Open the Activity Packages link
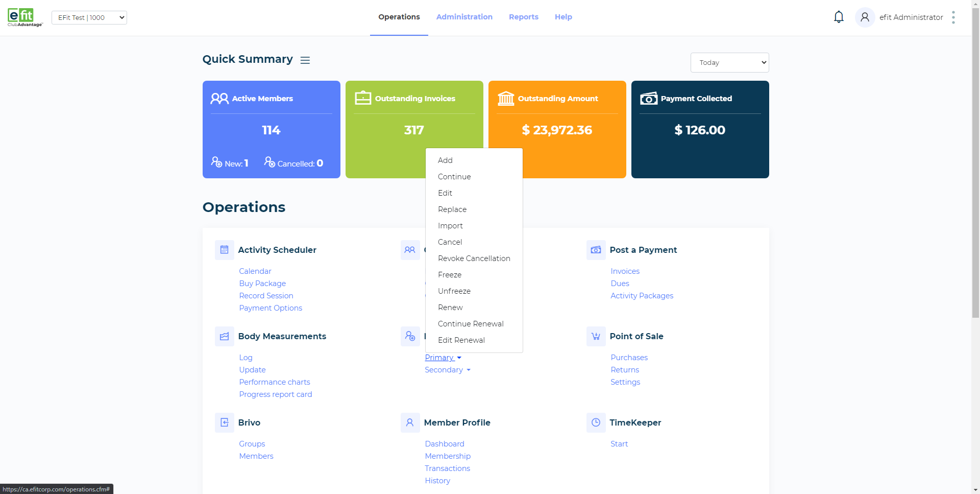The width and height of the screenshot is (980, 494). 642,296
